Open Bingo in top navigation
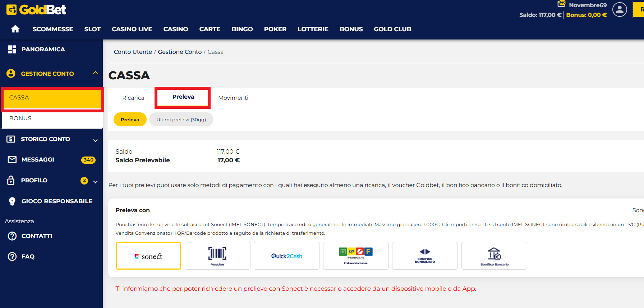644x308 pixels. click(x=242, y=29)
